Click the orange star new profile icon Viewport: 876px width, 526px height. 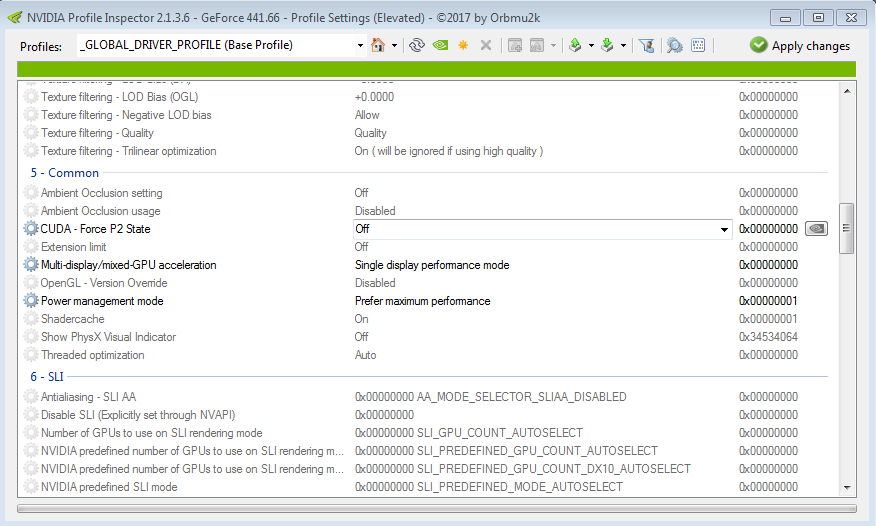pos(463,45)
